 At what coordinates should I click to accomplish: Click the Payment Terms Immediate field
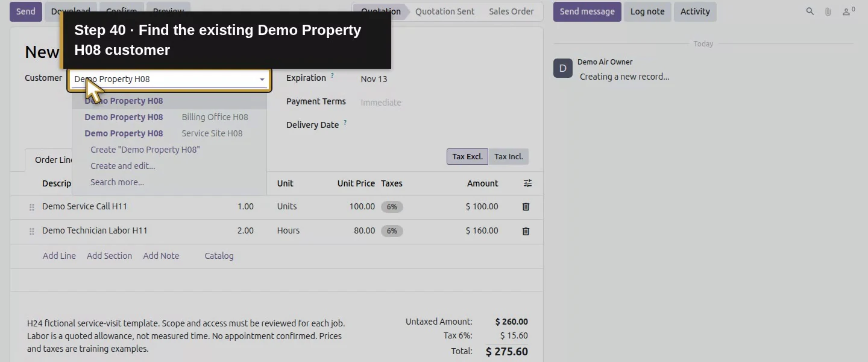point(380,103)
